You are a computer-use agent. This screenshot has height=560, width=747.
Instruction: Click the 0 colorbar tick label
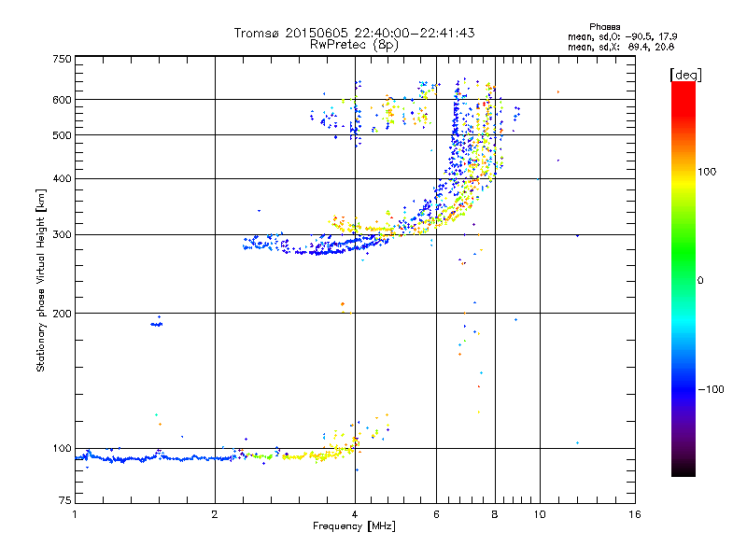click(x=701, y=280)
